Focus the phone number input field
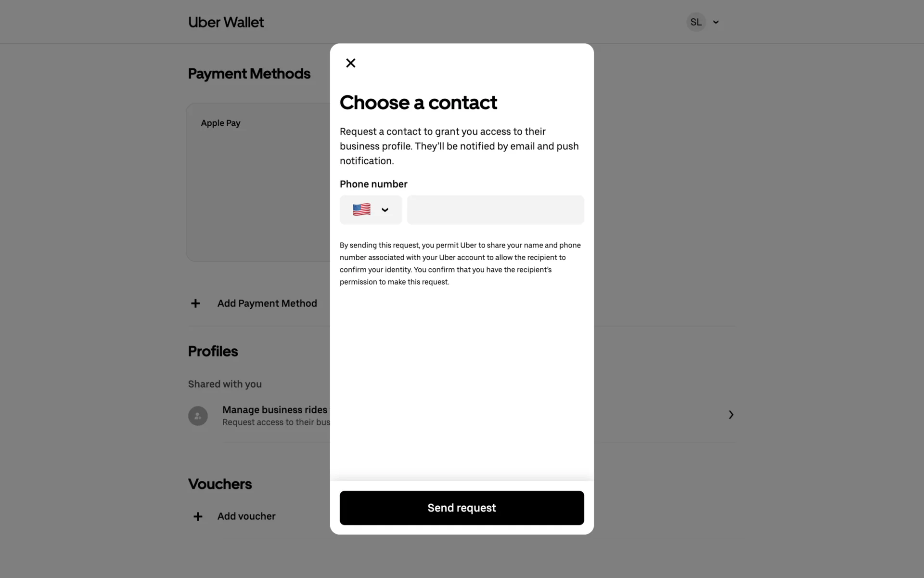Image resolution: width=924 pixels, height=578 pixels. (x=495, y=210)
